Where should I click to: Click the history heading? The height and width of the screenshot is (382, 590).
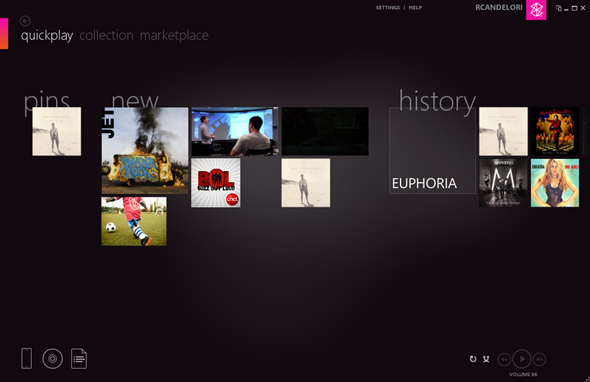click(437, 101)
